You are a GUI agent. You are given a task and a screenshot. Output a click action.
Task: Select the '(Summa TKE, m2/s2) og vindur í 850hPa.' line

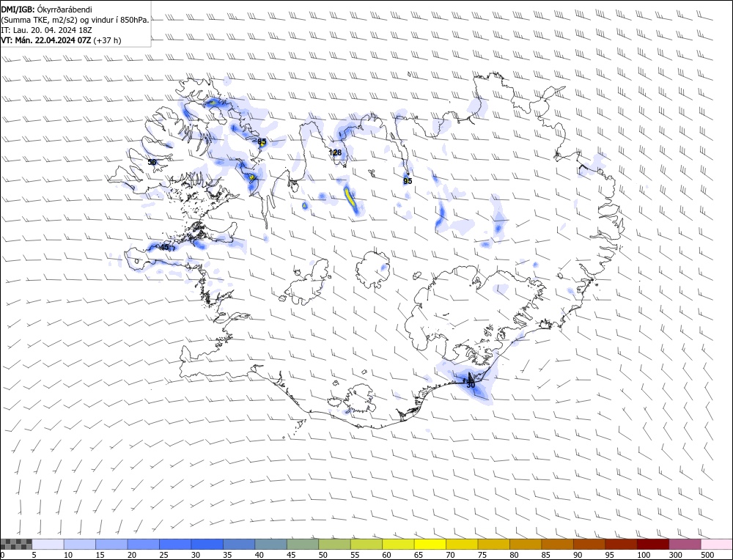75,20
